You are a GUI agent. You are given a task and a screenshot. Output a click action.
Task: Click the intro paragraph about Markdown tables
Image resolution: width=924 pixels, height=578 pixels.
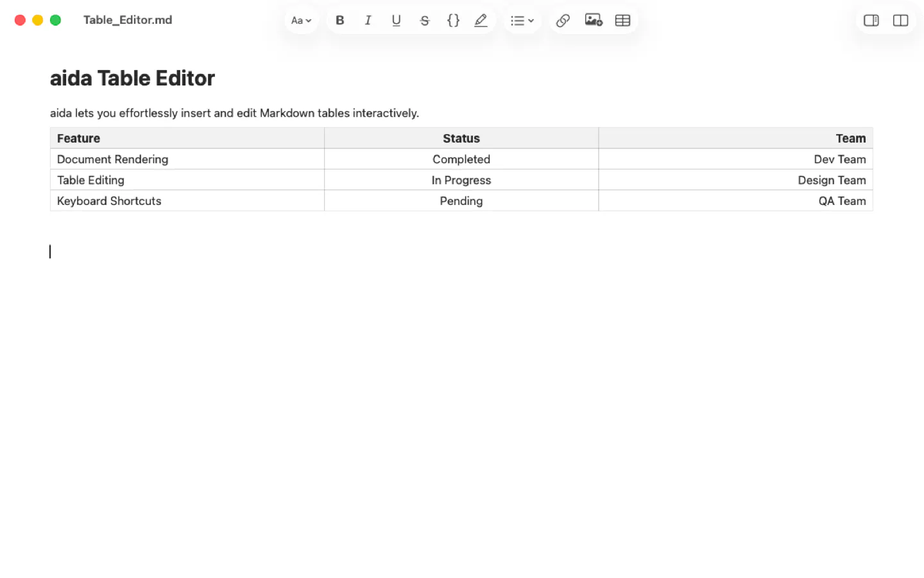[234, 113]
